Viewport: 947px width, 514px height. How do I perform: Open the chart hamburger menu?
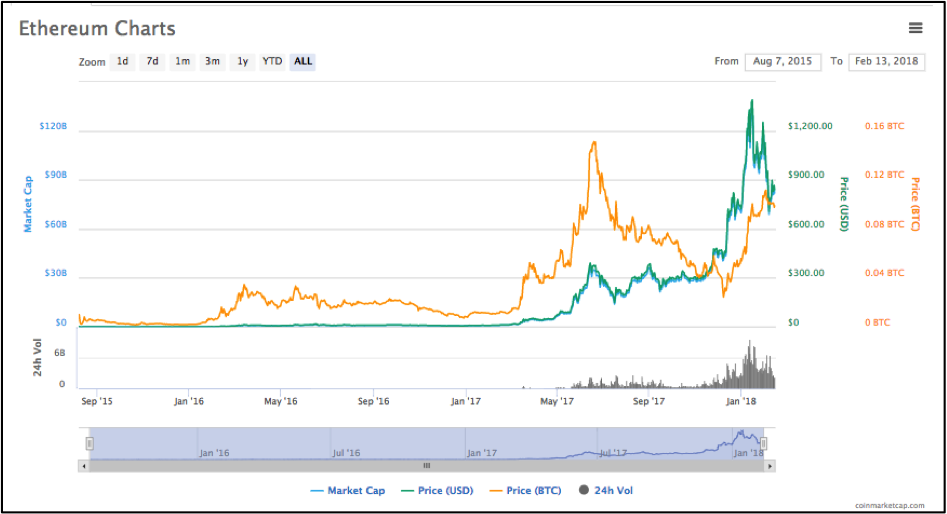coord(916,28)
